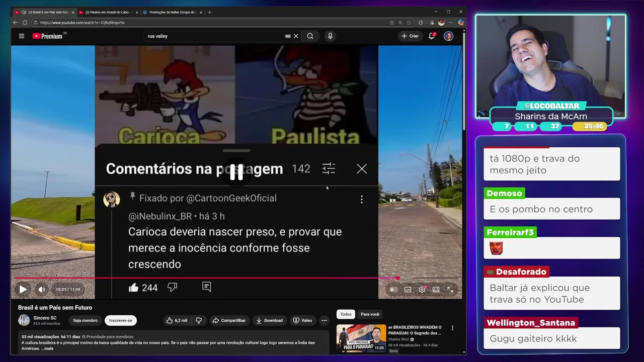Image resolution: width=644 pixels, height=362 pixels.
Task: Start voice search with the microphone
Action: pos(330,36)
